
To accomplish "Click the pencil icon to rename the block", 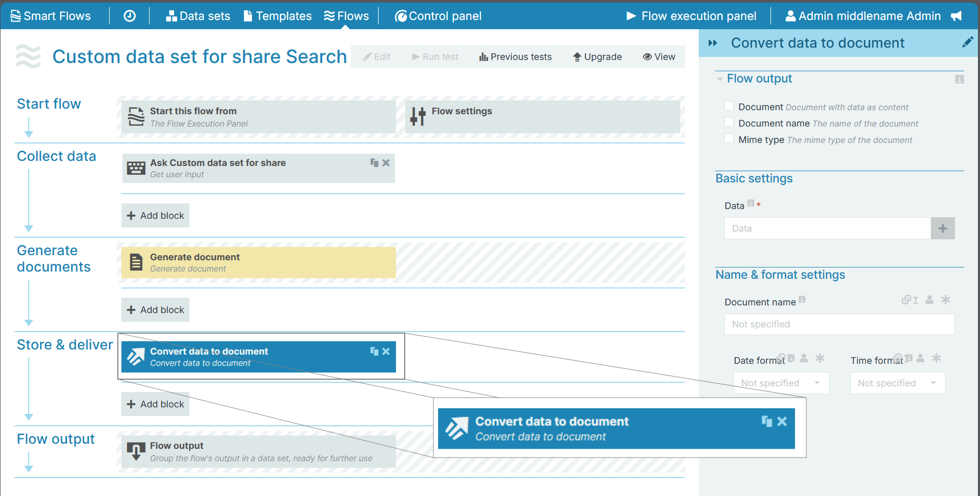I will pos(967,42).
